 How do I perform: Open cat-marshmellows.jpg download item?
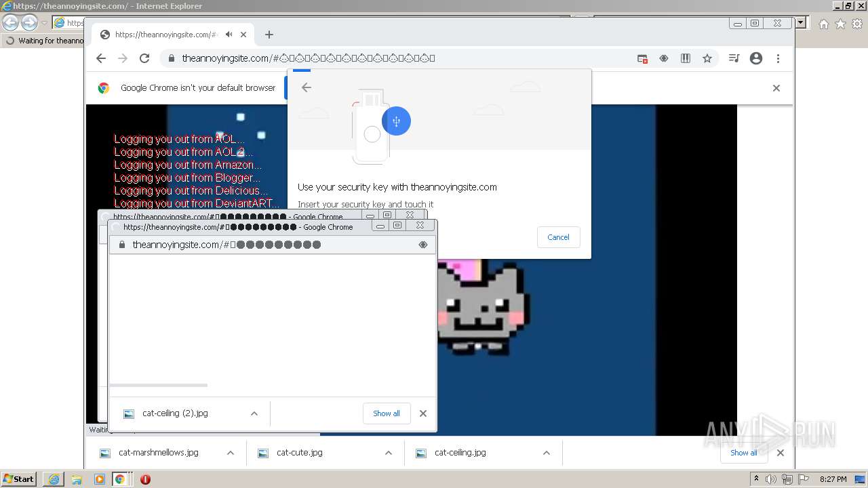(x=159, y=453)
